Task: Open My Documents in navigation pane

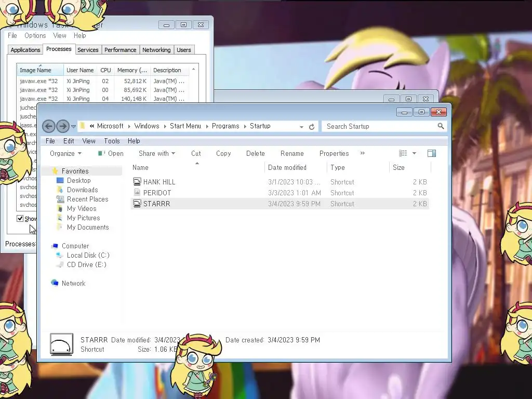Action: coord(88,228)
